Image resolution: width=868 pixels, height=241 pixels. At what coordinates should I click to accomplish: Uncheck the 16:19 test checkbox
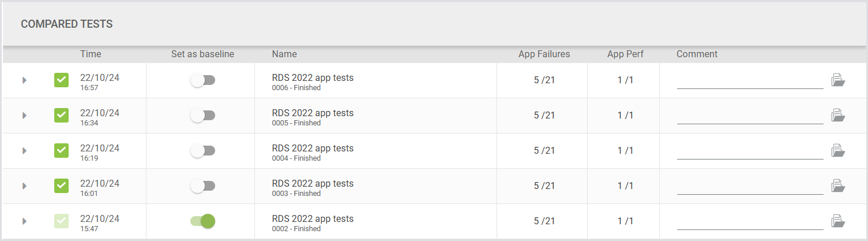click(61, 151)
